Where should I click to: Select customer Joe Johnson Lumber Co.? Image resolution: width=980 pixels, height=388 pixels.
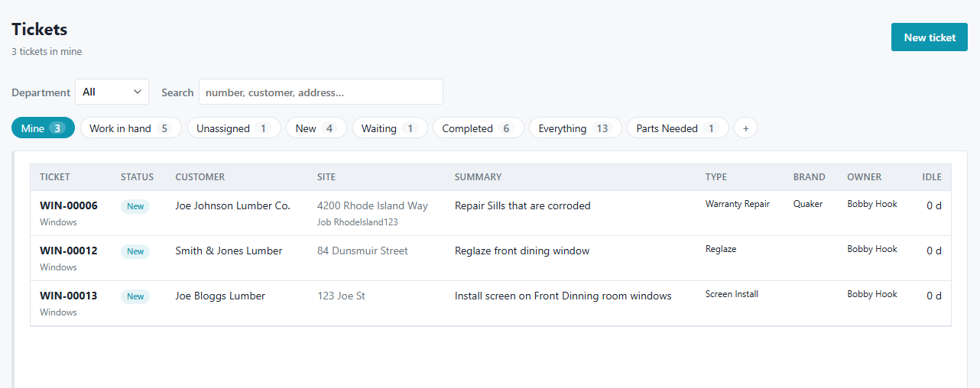tap(233, 205)
